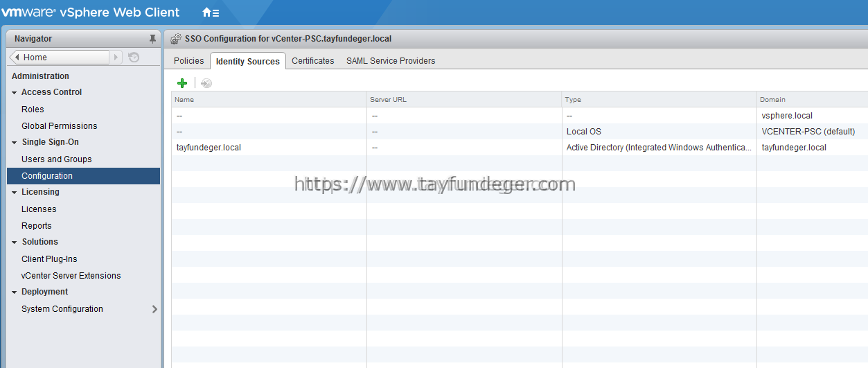Open Global Permissions

59,126
